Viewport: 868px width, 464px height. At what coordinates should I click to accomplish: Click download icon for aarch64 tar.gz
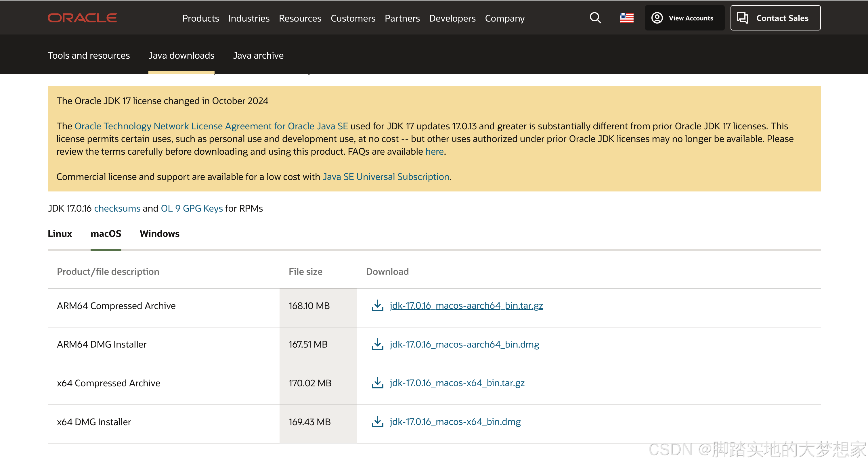click(x=377, y=305)
